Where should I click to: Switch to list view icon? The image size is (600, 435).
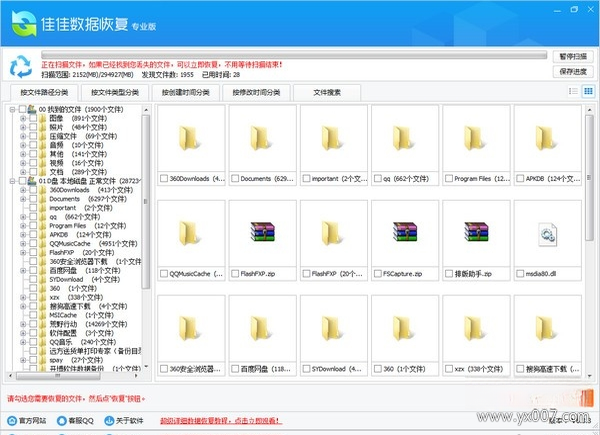pos(573,91)
